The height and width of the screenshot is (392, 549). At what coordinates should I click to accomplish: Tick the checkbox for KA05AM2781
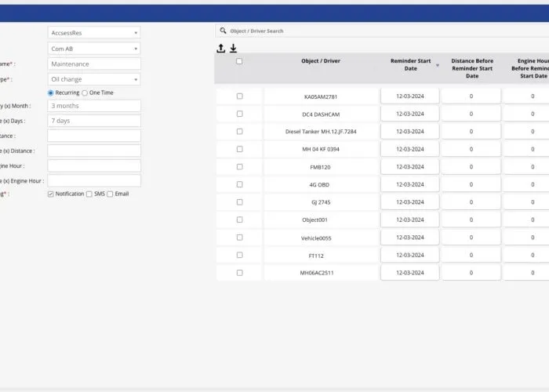[239, 96]
